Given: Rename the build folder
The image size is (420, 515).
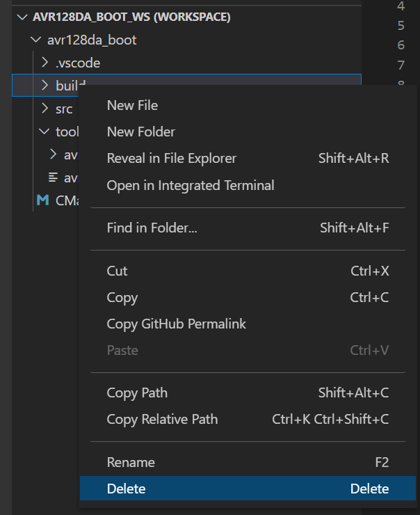Looking at the screenshot, I should tap(131, 462).
